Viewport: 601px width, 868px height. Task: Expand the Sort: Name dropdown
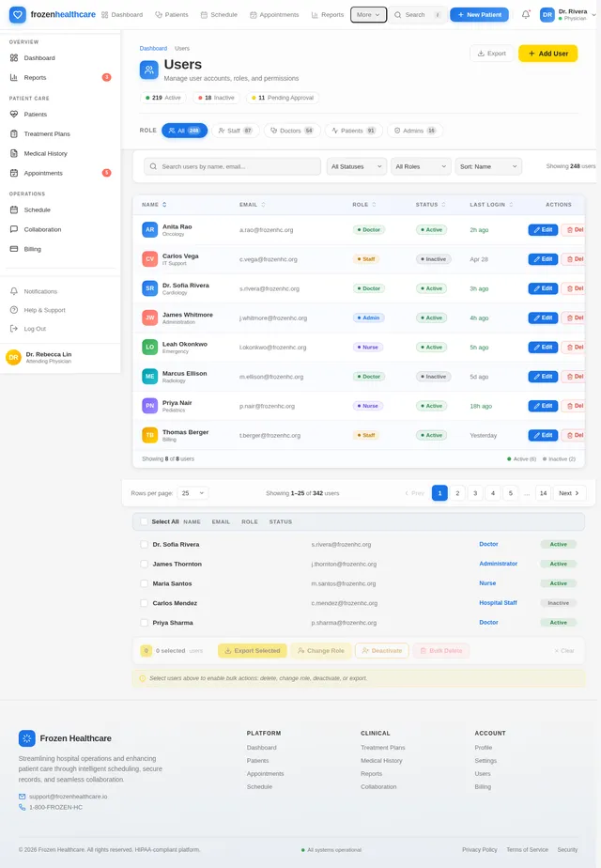click(x=488, y=166)
